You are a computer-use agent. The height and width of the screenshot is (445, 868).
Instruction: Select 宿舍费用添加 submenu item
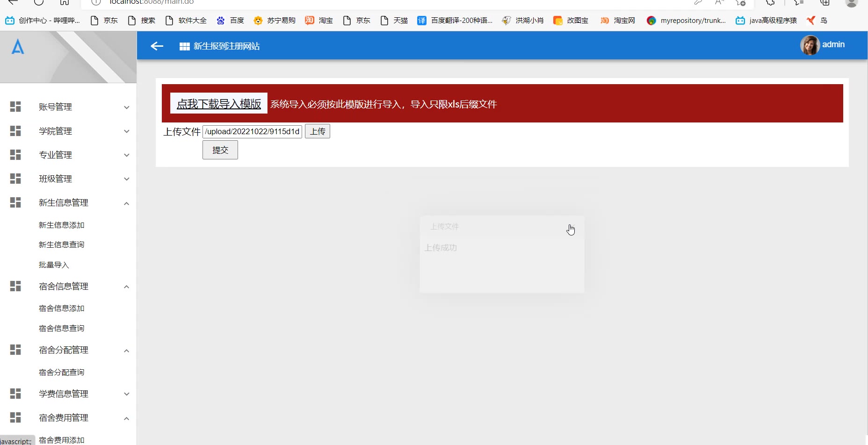[61, 440]
